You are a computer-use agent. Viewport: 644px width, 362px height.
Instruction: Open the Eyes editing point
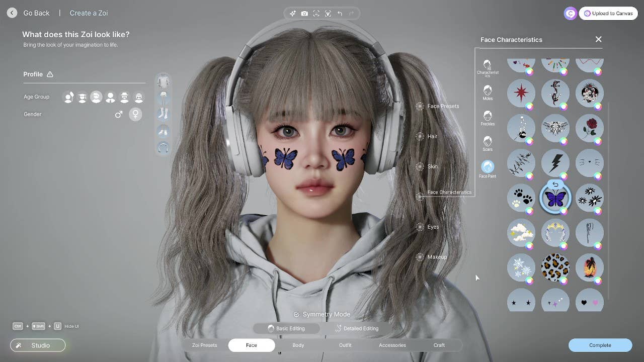point(420,227)
